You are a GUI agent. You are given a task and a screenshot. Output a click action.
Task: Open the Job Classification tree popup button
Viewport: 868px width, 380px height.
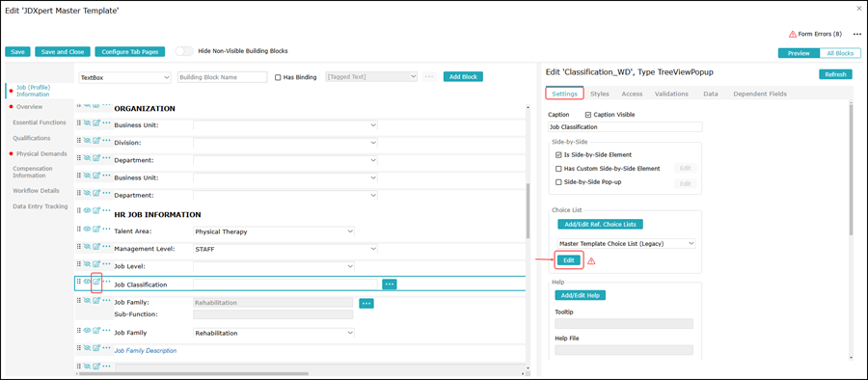click(390, 285)
